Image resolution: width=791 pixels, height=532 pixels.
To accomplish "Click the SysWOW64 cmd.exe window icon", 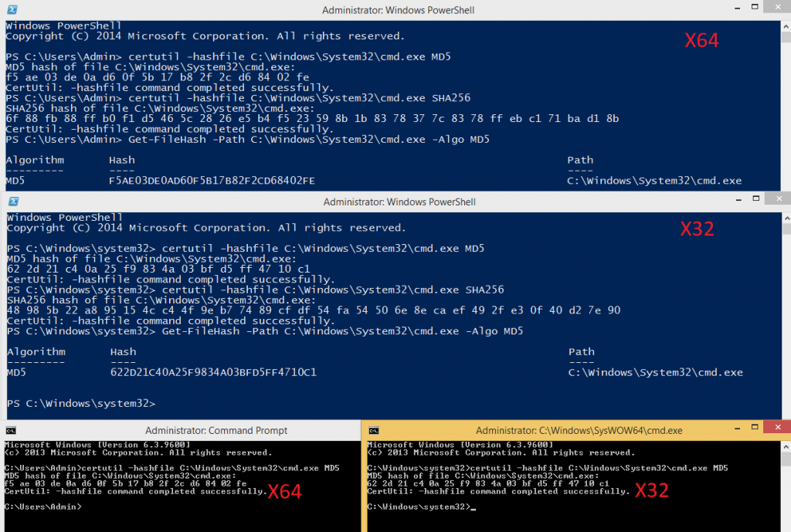I will coord(374,430).
